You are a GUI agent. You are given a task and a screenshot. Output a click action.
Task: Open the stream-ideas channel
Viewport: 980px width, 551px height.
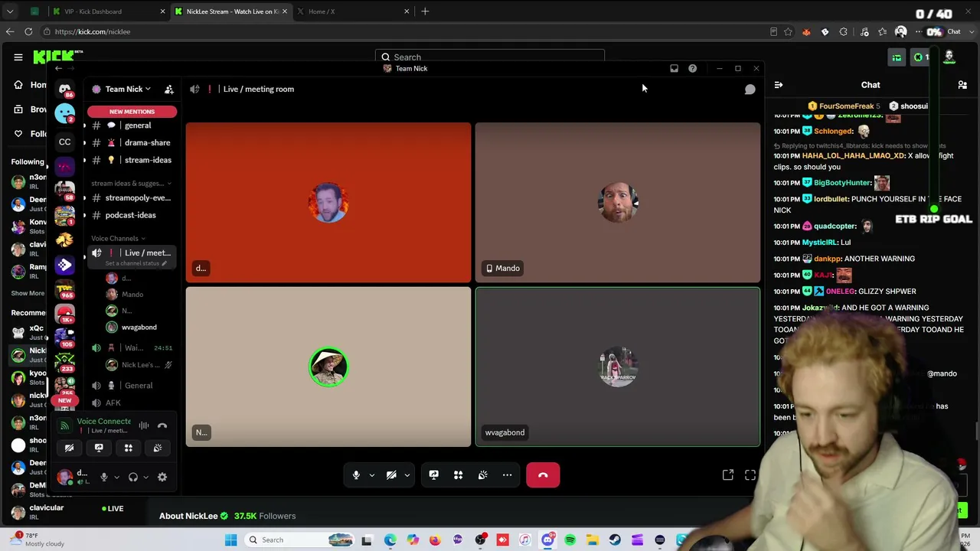132,160
